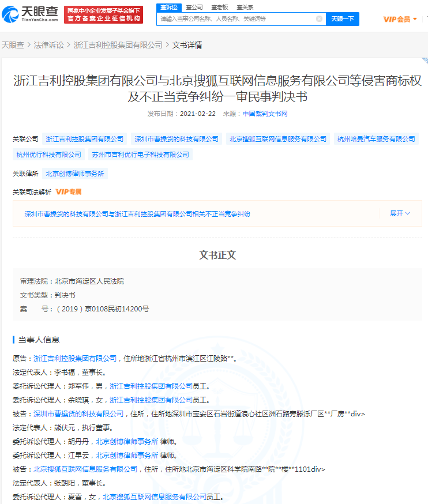This screenshot has width=428, height=504.
Task: Open the VIP会员 dropdown menu
Action: point(400,19)
